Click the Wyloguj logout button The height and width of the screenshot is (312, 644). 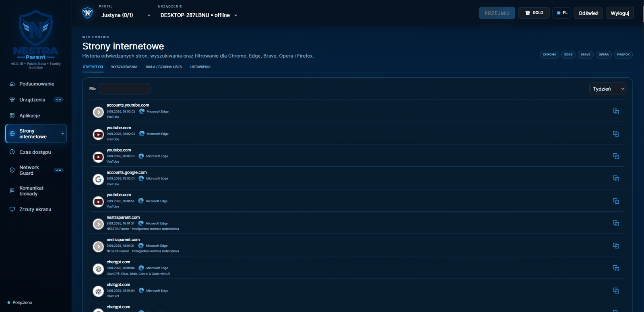(620, 13)
